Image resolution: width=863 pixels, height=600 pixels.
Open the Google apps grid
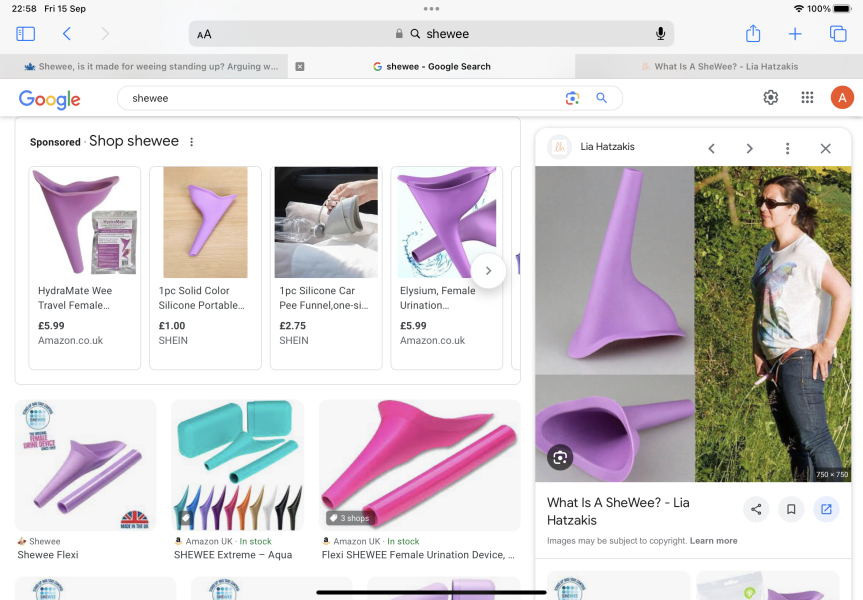point(807,98)
